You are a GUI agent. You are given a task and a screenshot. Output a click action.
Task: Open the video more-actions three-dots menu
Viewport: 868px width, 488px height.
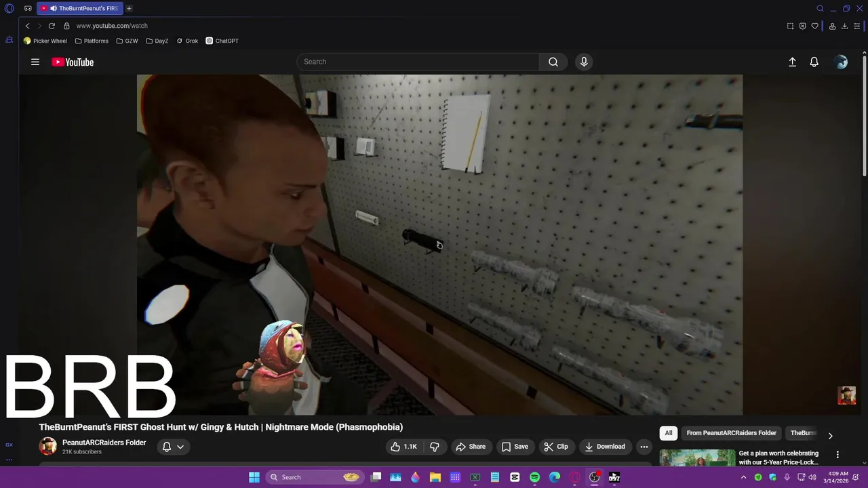pyautogui.click(x=644, y=447)
